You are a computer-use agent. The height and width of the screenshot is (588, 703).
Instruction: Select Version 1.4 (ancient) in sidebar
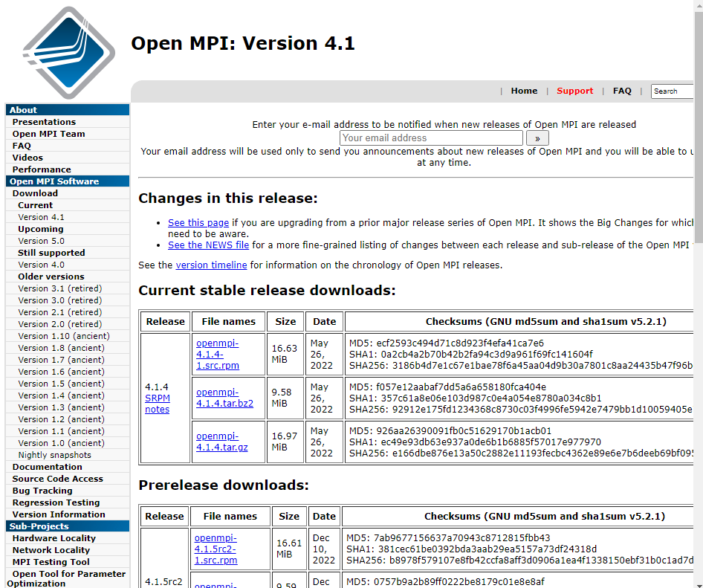[61, 395]
